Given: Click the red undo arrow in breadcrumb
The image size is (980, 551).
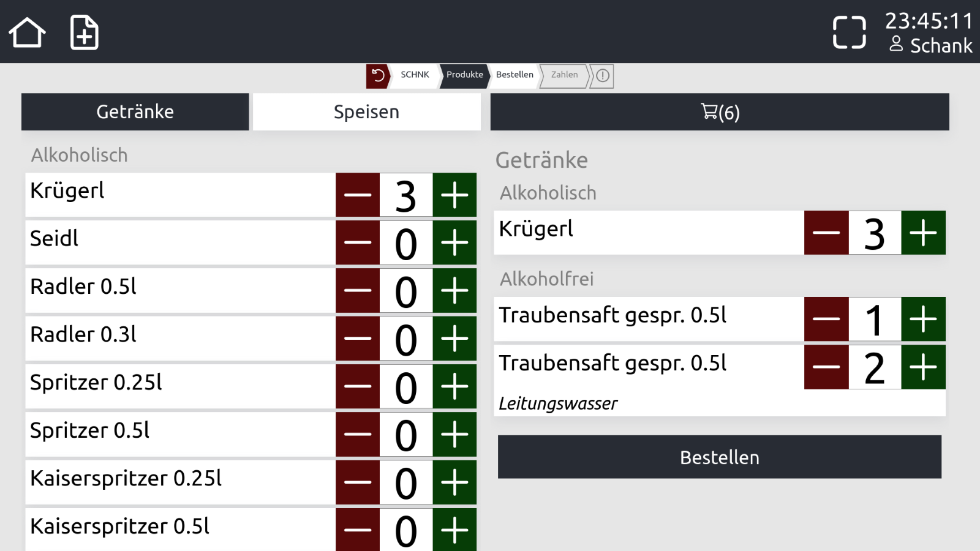Looking at the screenshot, I should coord(378,76).
